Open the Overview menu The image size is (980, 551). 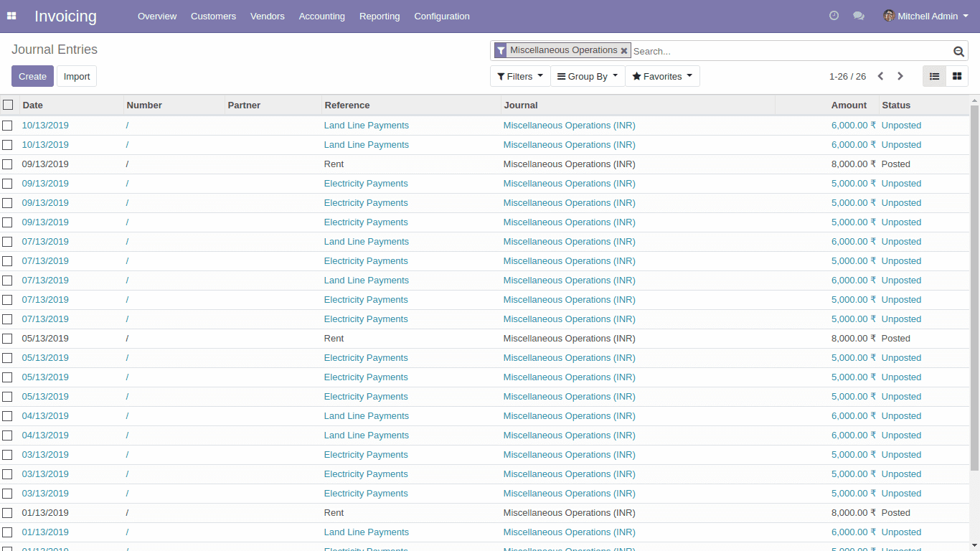(157, 16)
